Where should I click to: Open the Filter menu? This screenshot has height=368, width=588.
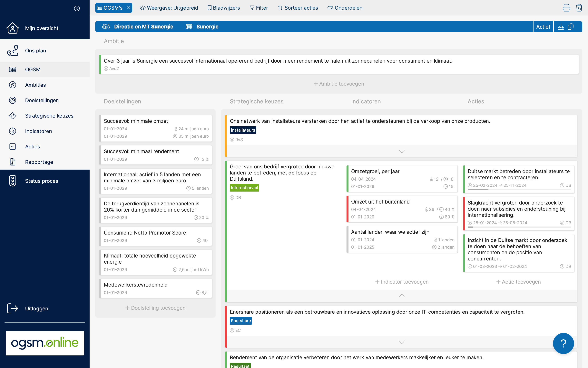(259, 8)
